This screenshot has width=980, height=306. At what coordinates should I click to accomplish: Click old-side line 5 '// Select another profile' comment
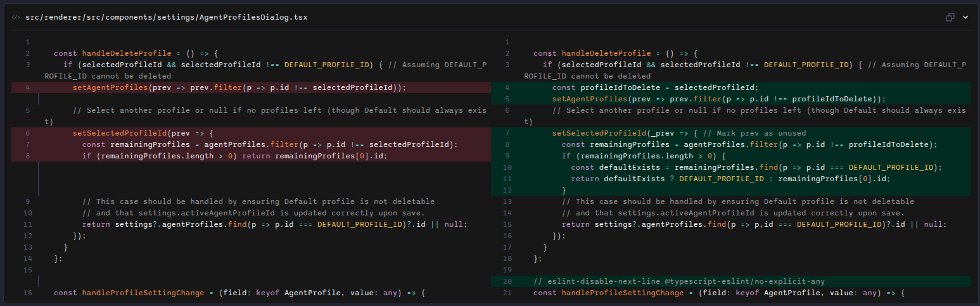point(251,116)
